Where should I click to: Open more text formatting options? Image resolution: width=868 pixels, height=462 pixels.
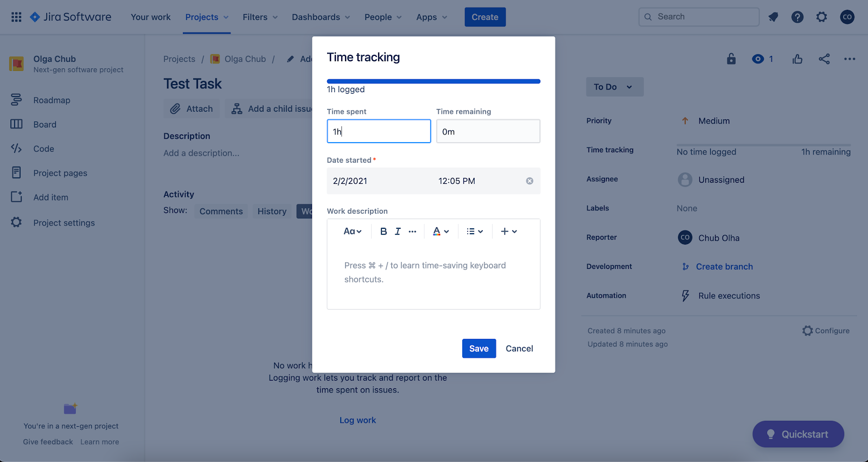[412, 232]
